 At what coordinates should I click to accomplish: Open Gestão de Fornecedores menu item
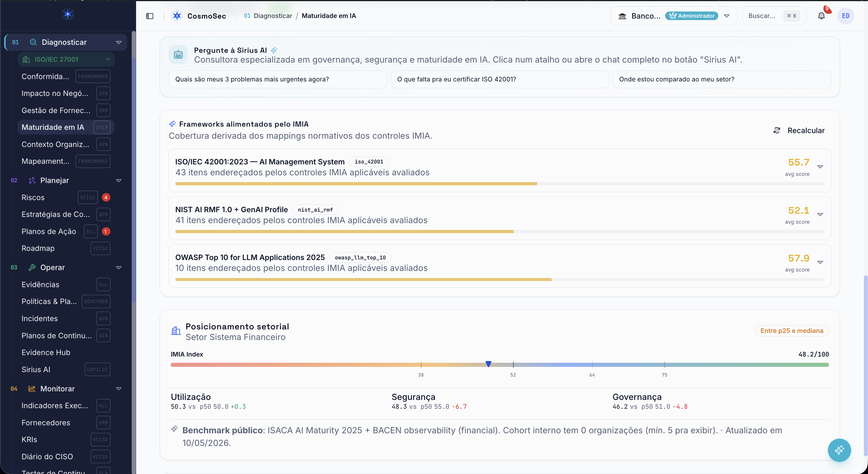(x=66, y=110)
